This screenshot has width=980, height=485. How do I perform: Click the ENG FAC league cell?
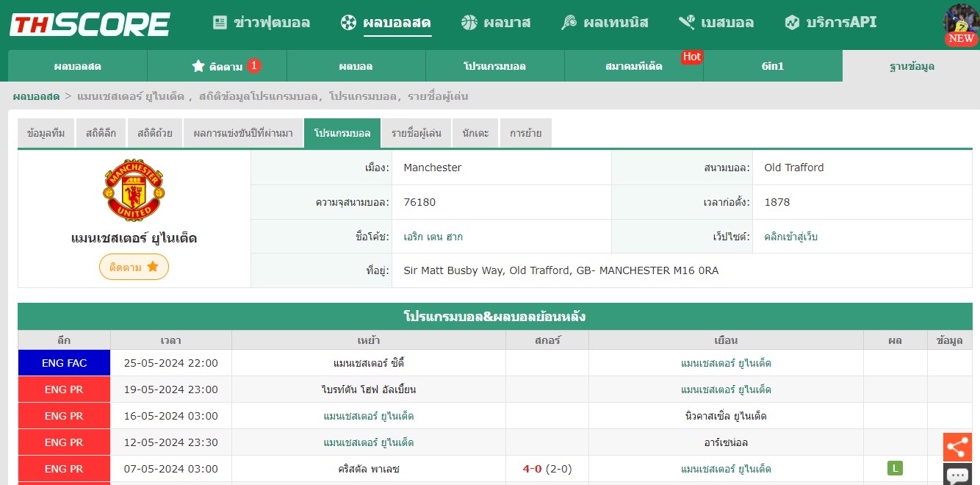pos(64,363)
